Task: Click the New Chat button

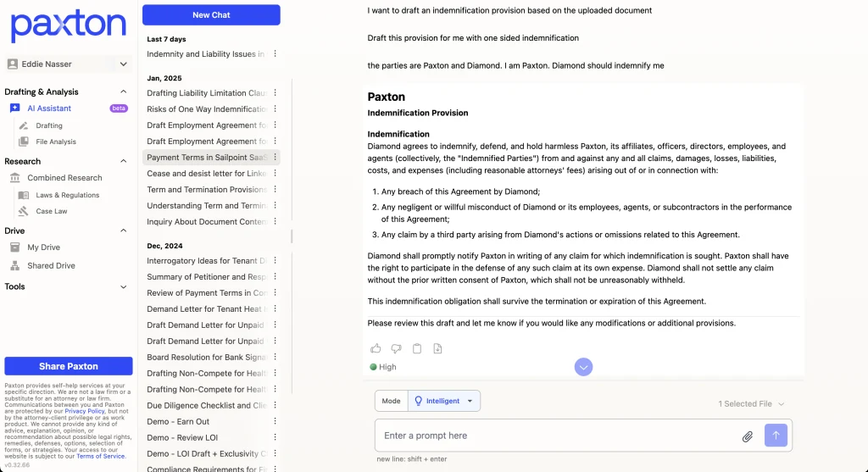Action: [x=211, y=14]
